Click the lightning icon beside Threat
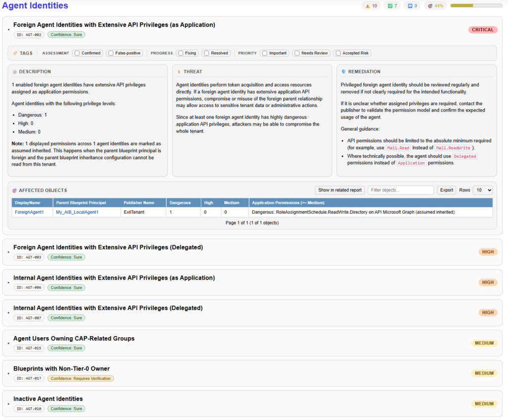This screenshot has width=508, height=420. coord(179,72)
